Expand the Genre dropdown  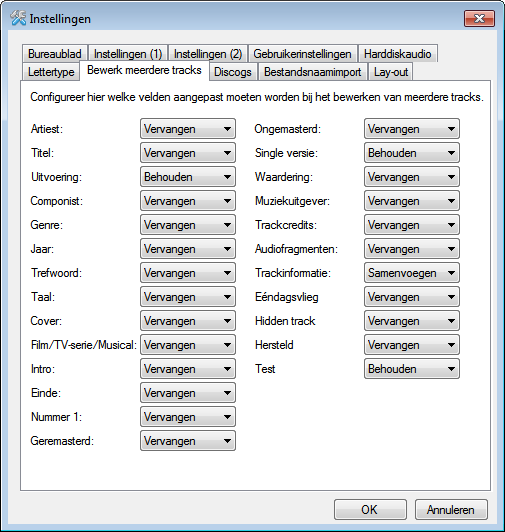pos(188,225)
